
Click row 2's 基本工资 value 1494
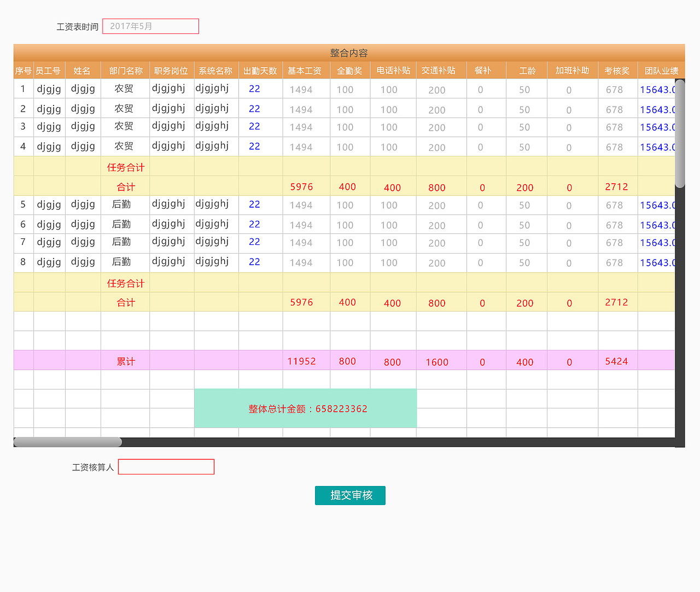point(301,110)
